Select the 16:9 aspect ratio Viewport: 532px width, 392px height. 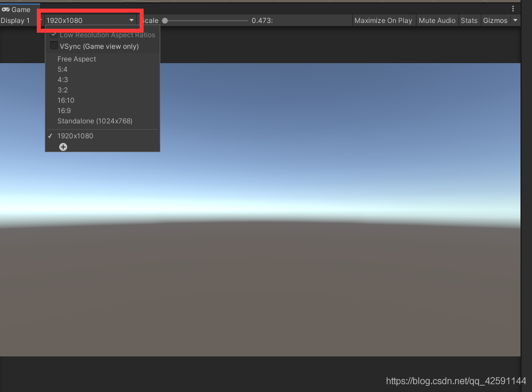click(x=102, y=111)
